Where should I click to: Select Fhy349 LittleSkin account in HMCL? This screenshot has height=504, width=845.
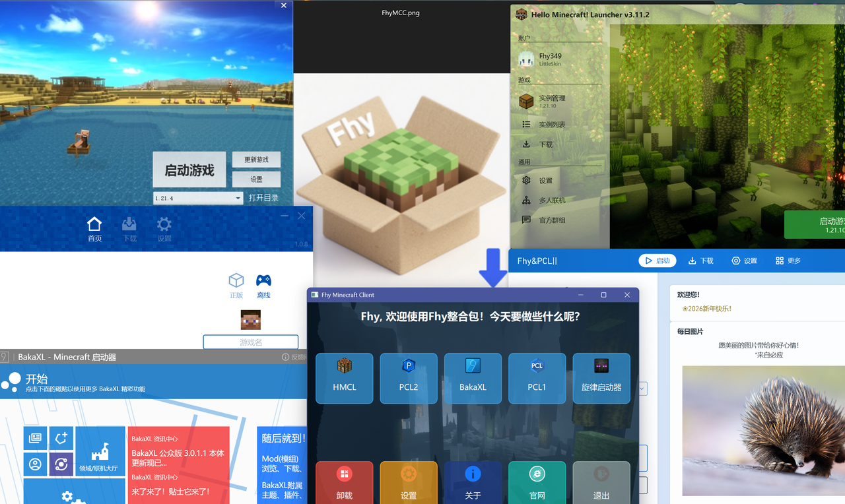coord(559,59)
